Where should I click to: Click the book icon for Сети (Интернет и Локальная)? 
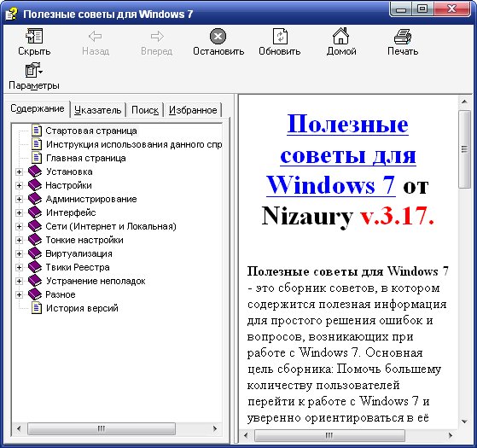pos(35,226)
